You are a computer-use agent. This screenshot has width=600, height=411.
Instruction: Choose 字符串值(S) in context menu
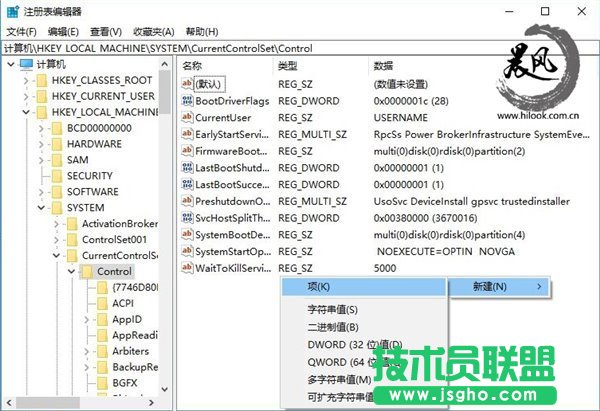333,310
